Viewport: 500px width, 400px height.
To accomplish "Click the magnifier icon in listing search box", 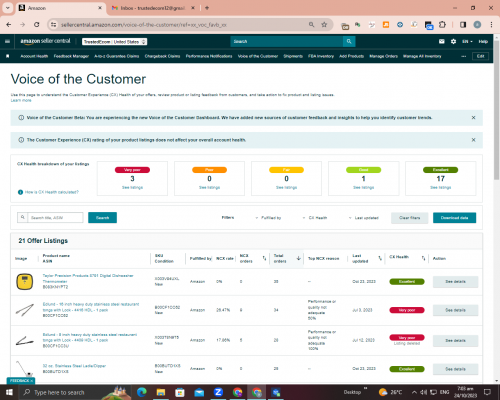I will [x=22, y=217].
